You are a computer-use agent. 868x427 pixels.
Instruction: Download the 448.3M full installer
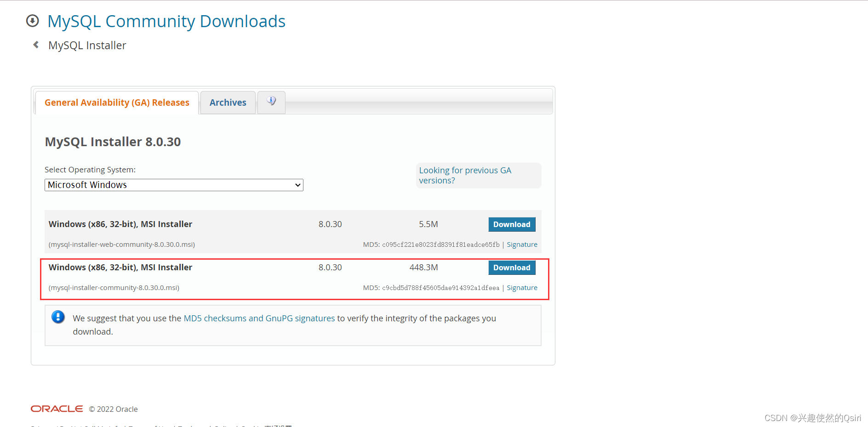(512, 268)
